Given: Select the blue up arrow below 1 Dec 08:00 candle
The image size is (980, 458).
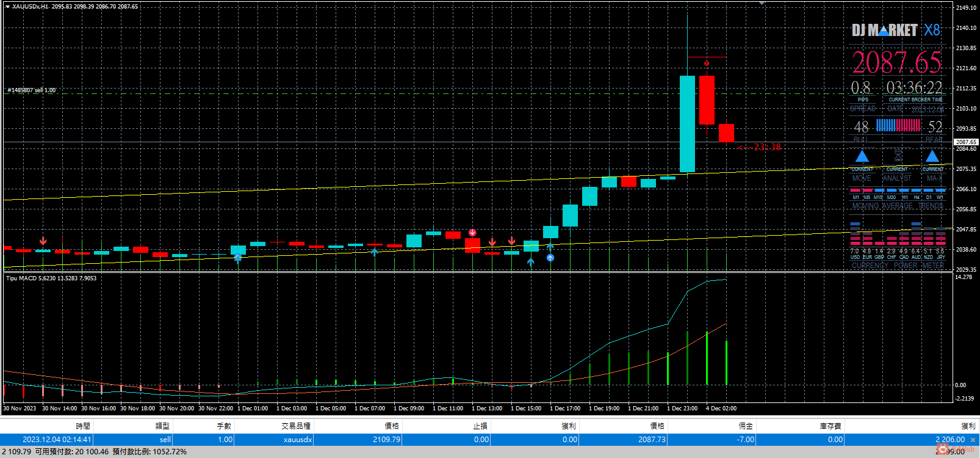Looking at the screenshot, I should pyautogui.click(x=375, y=252).
